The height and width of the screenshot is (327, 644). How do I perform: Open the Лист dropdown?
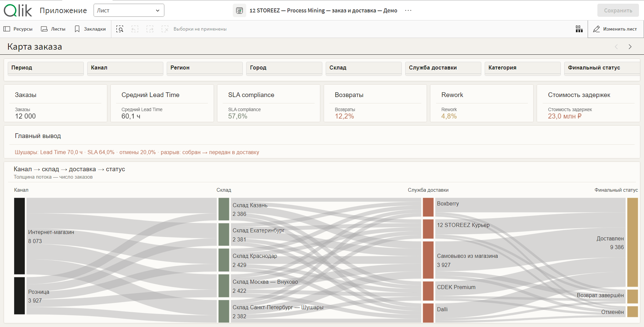point(129,10)
